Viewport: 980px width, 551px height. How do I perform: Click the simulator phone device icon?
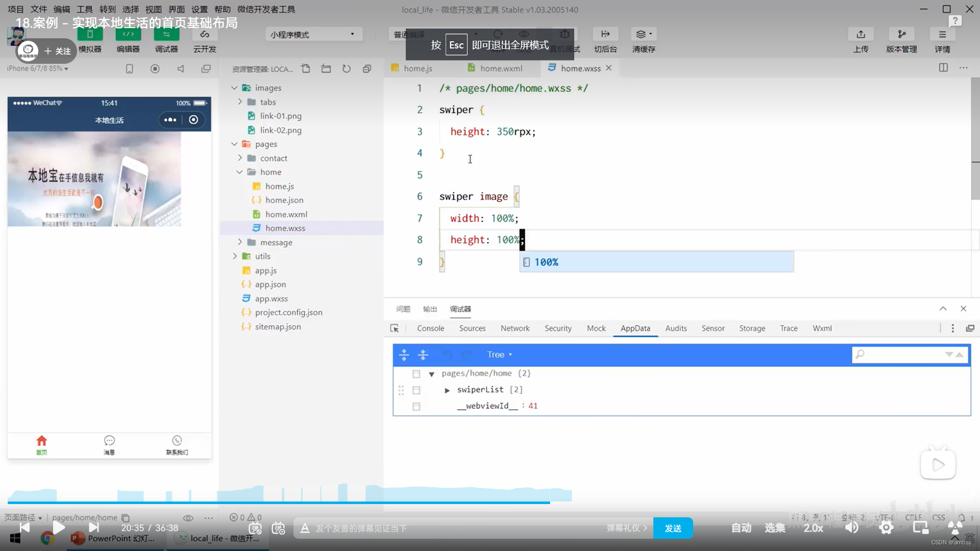click(x=130, y=68)
